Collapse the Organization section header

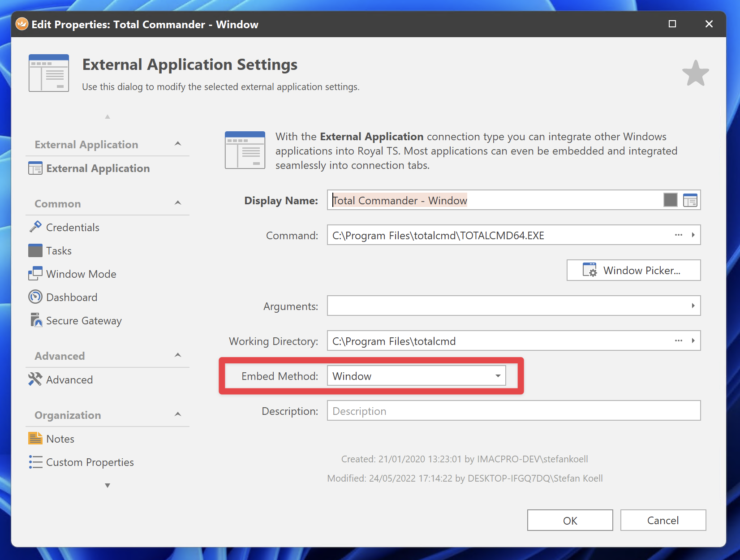178,414
